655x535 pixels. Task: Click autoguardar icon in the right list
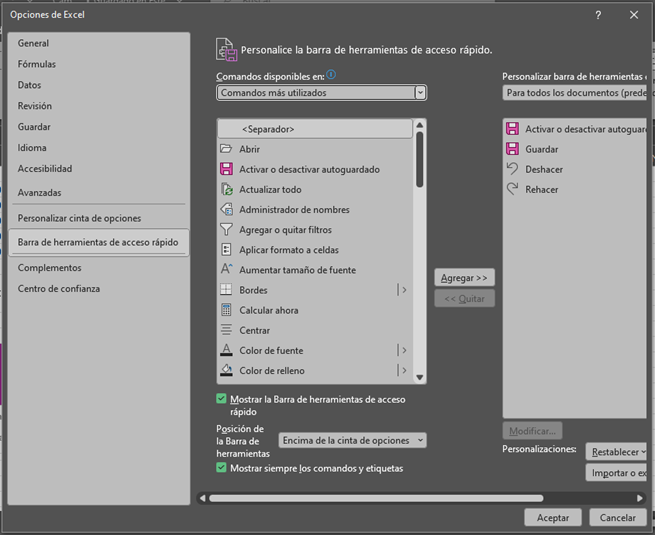(513, 129)
